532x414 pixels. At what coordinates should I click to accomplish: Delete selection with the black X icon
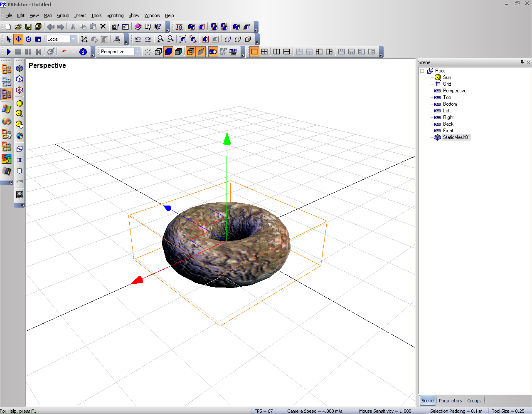[103, 27]
